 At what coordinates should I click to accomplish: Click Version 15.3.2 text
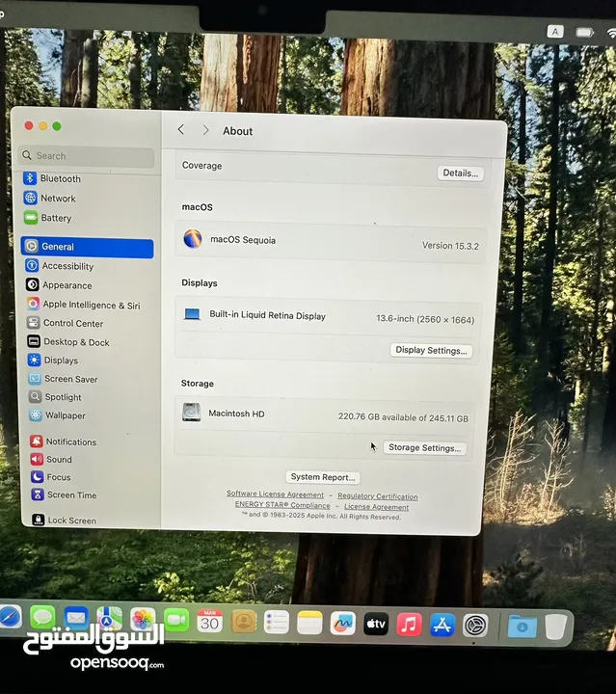[x=450, y=246]
